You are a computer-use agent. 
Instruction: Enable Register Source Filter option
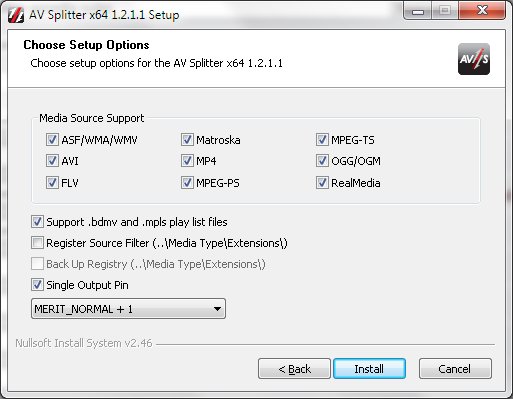coord(37,243)
